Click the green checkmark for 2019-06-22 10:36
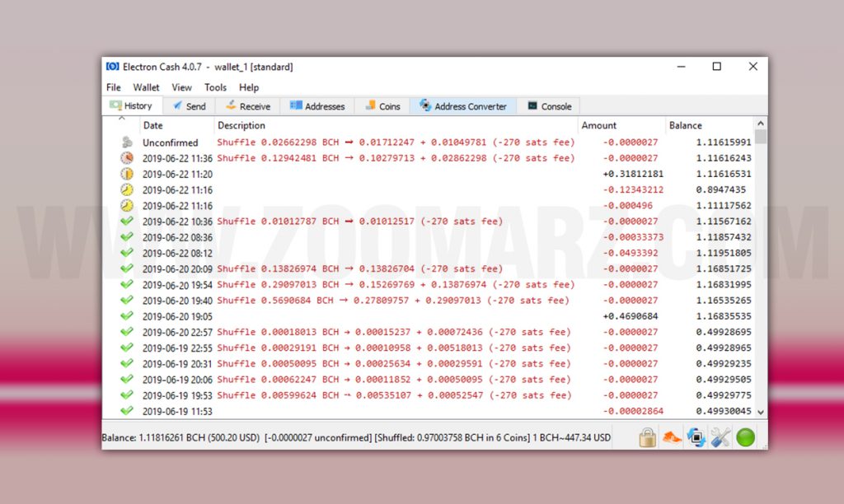Viewport: 844px width, 504px height. [x=127, y=221]
